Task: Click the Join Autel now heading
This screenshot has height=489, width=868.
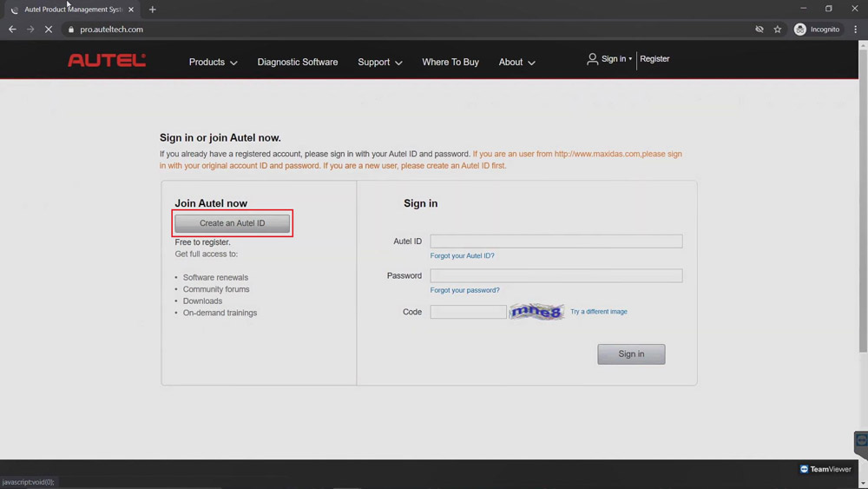Action: pyautogui.click(x=211, y=203)
